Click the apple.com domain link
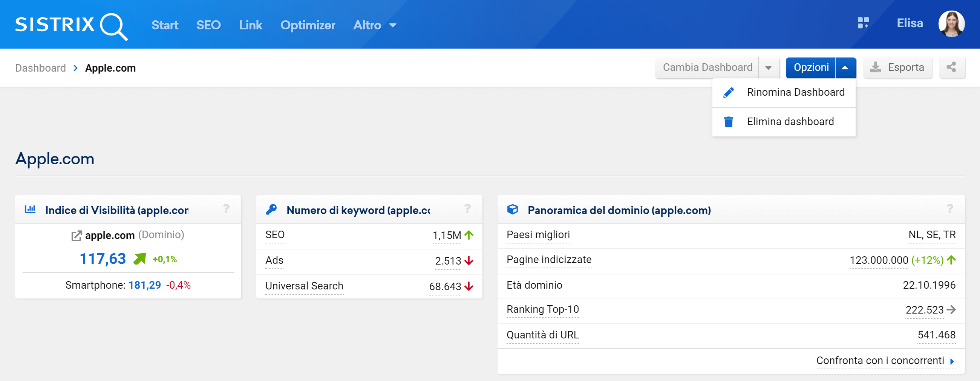The width and height of the screenshot is (980, 381). 110,236
